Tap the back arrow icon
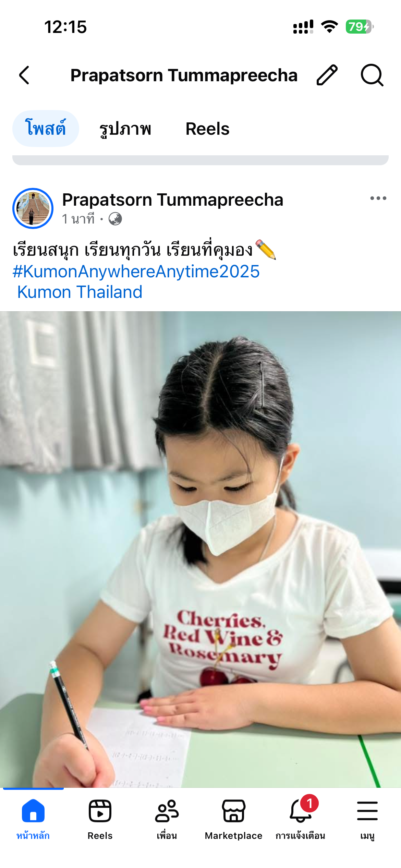Viewport: 401px width, 868px height. [24, 75]
